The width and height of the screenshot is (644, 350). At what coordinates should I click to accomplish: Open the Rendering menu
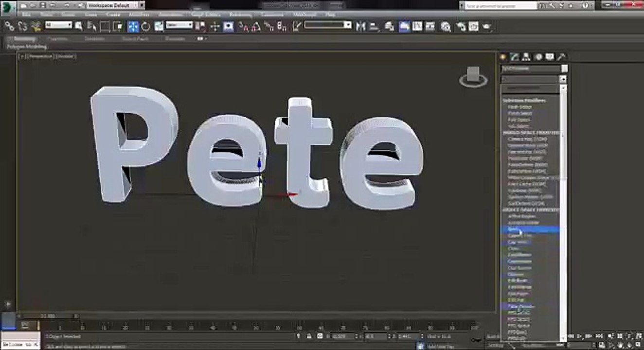pyautogui.click(x=240, y=15)
